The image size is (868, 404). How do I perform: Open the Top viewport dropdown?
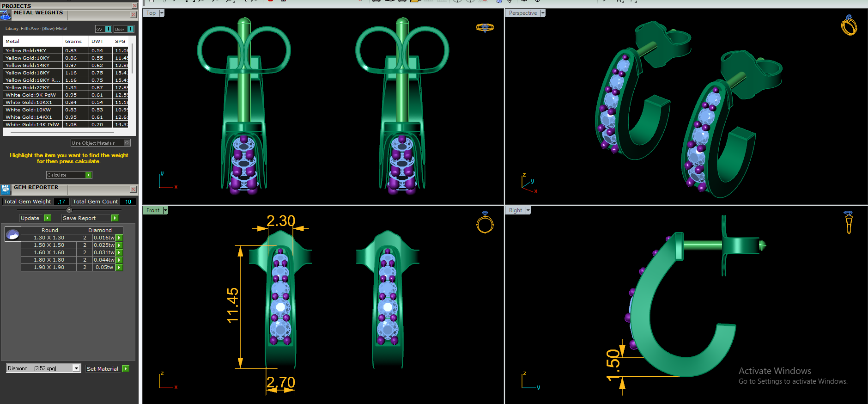[162, 13]
